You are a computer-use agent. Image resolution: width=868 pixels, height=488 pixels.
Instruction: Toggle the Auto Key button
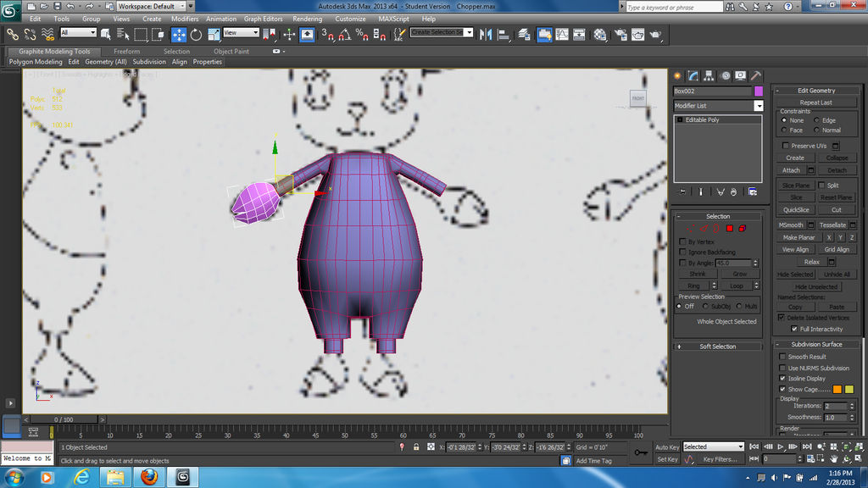(667, 447)
